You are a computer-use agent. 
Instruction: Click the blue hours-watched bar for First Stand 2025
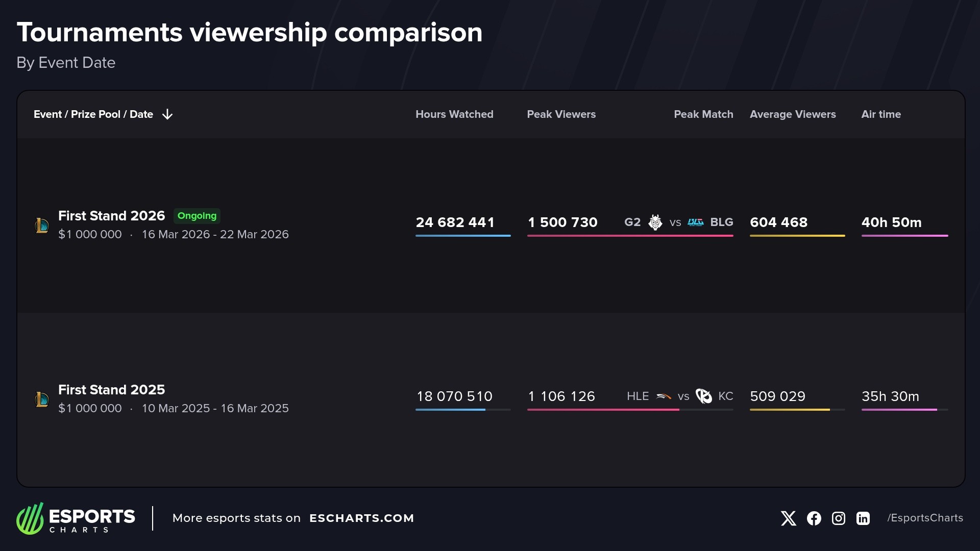(x=450, y=410)
